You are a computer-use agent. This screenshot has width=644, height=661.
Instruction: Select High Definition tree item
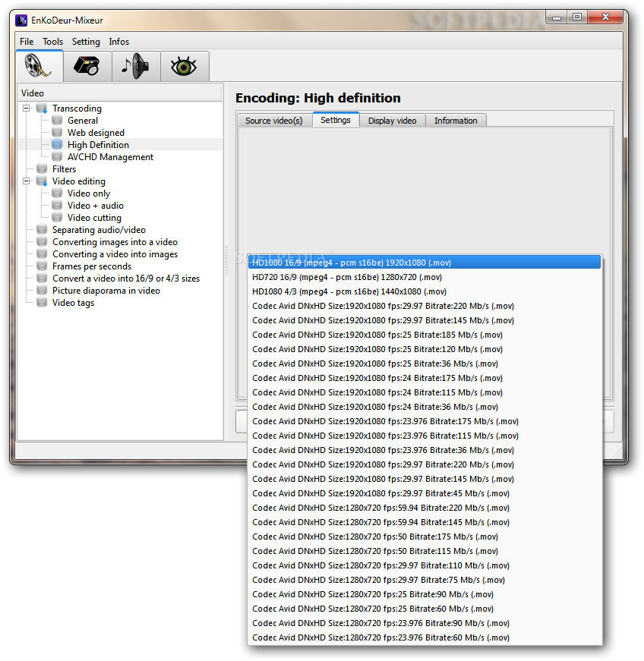click(98, 145)
